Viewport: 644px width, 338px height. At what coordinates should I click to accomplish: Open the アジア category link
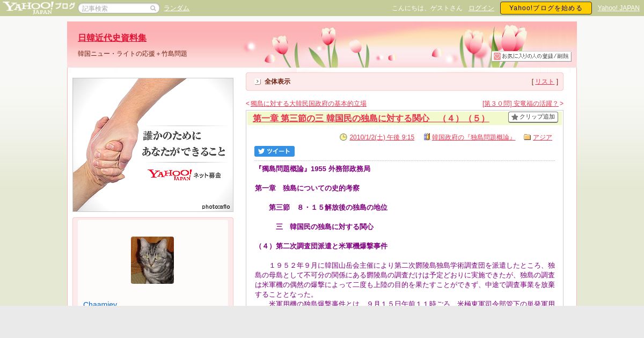pos(543,137)
